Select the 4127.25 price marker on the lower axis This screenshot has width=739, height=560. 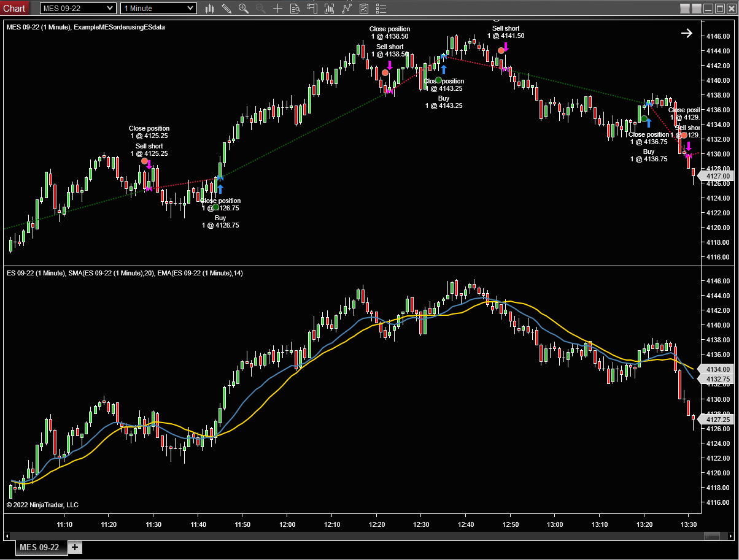[x=717, y=420]
